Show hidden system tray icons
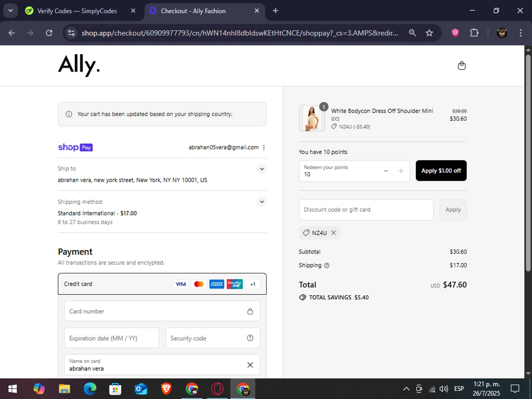 coord(406,389)
